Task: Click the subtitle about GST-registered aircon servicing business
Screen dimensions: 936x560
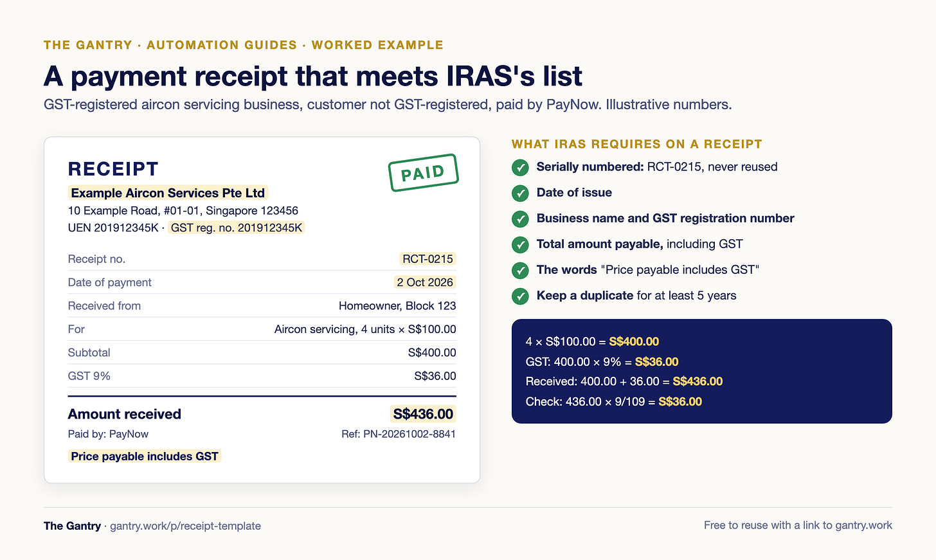Action: (388, 104)
